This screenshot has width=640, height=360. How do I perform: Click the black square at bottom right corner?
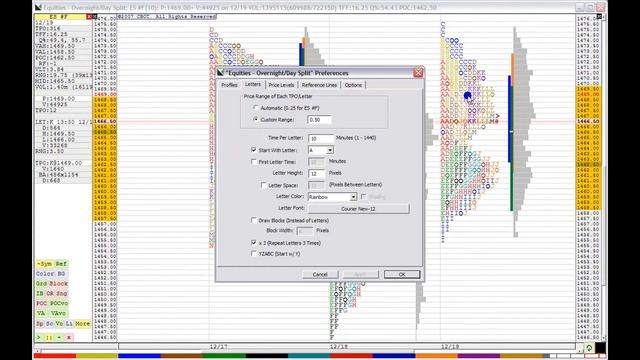(x=600, y=348)
